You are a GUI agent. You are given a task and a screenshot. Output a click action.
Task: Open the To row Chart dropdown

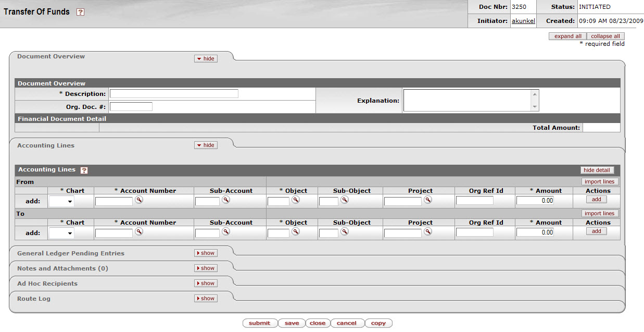tap(61, 233)
